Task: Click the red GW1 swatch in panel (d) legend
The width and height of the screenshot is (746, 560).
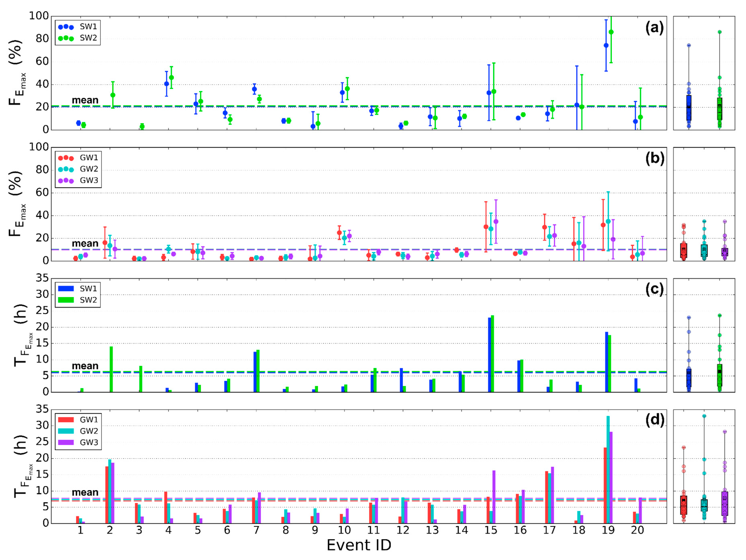Action: pyautogui.click(x=66, y=420)
